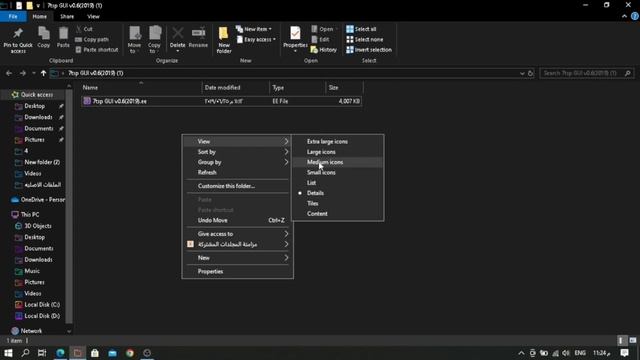The height and width of the screenshot is (360, 640).
Task: Open the Windows Start button
Action: pos(8,353)
